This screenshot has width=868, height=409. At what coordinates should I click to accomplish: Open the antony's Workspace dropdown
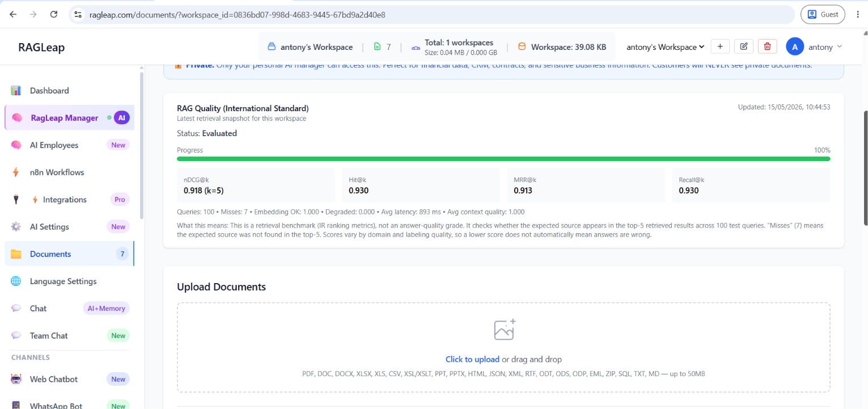pos(665,47)
